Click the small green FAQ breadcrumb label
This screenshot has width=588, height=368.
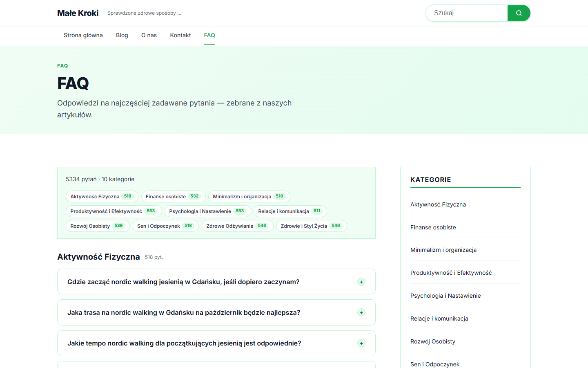[x=62, y=66]
